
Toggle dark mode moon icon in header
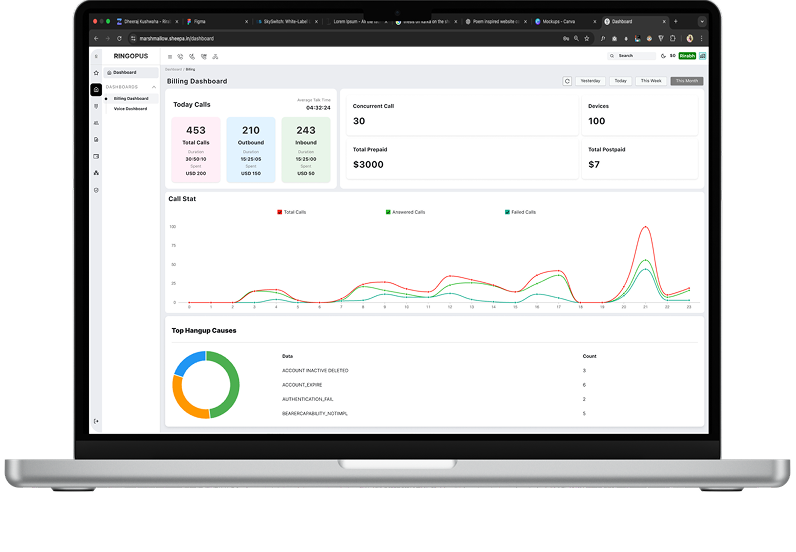pos(663,56)
